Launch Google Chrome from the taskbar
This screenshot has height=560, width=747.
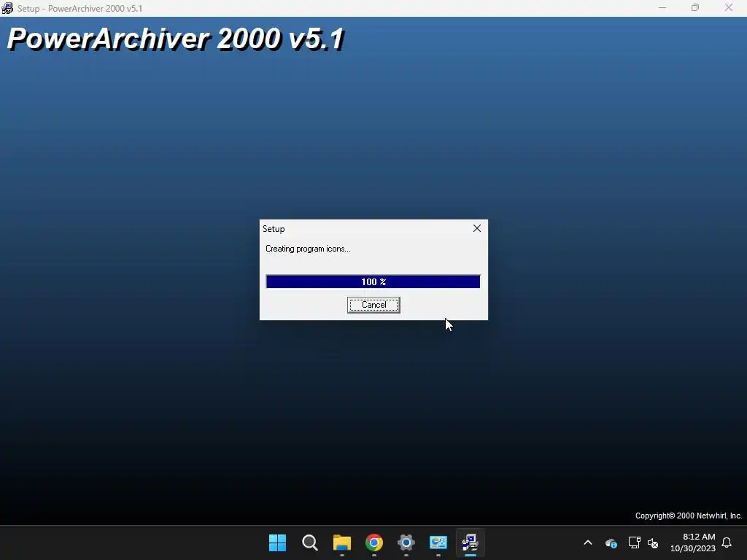374,542
